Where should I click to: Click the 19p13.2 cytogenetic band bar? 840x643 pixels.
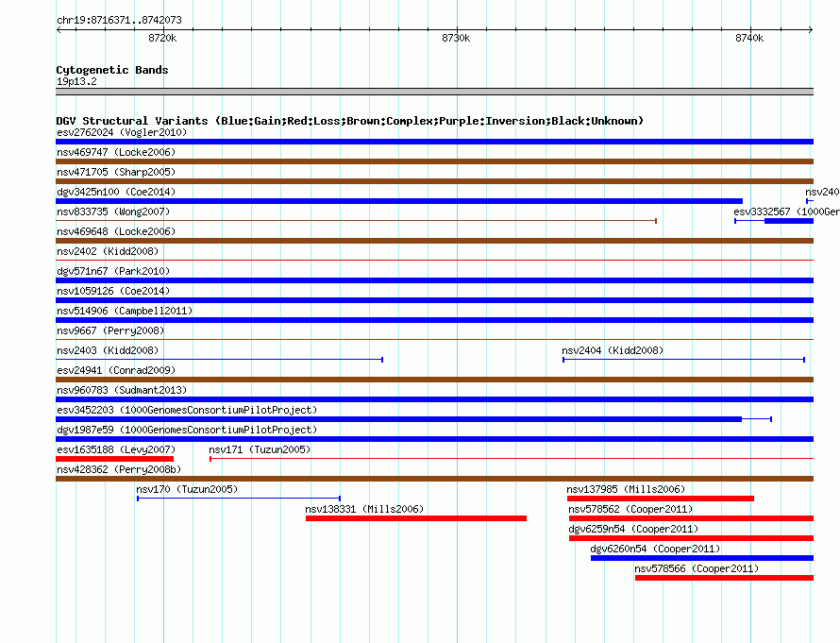tap(434, 92)
